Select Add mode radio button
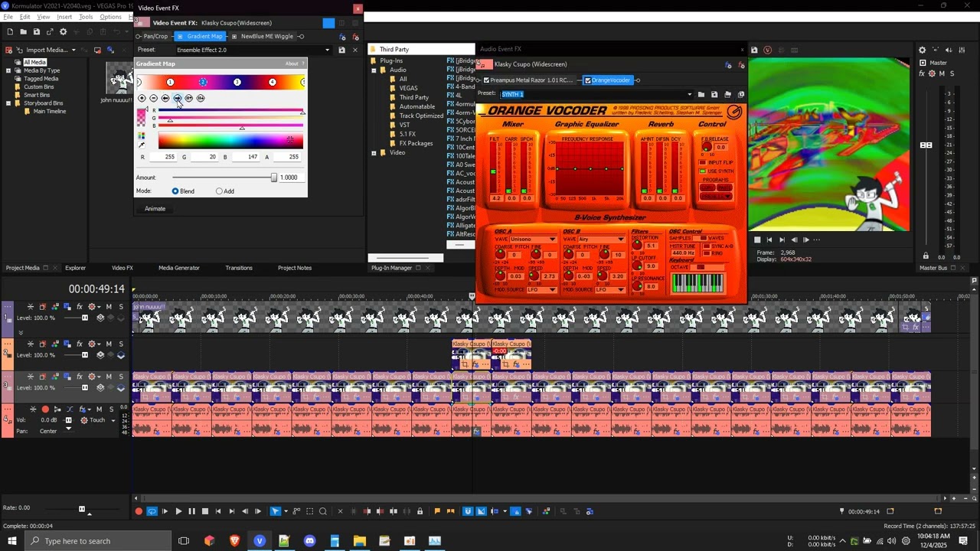 coord(219,191)
